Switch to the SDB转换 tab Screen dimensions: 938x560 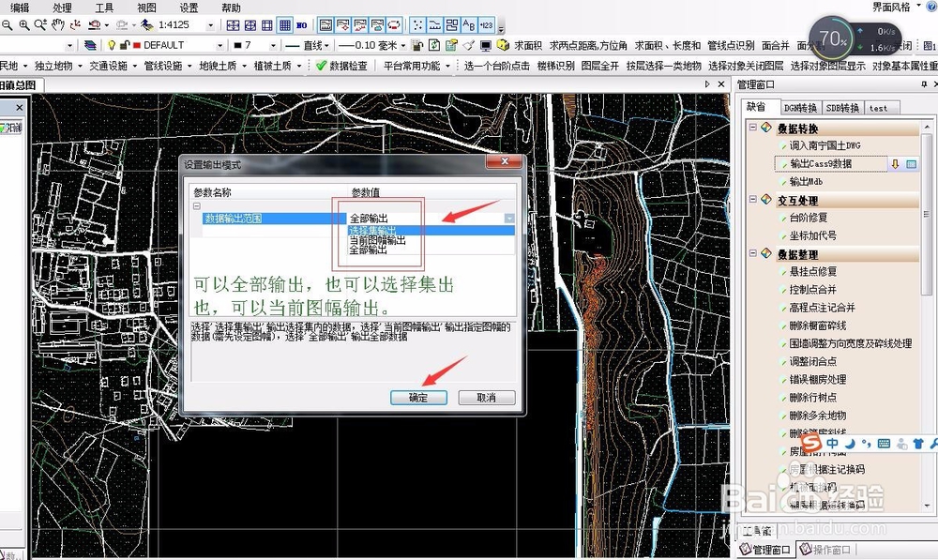click(x=842, y=108)
